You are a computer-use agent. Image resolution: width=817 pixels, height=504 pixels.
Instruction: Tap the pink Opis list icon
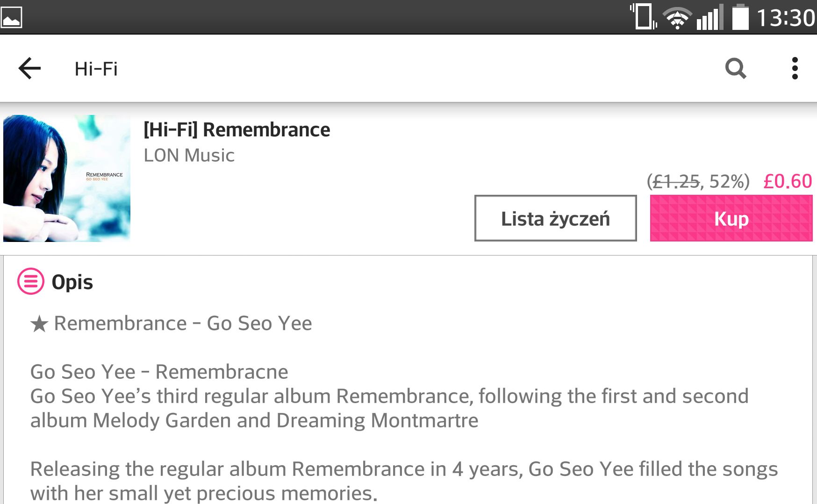click(x=31, y=281)
